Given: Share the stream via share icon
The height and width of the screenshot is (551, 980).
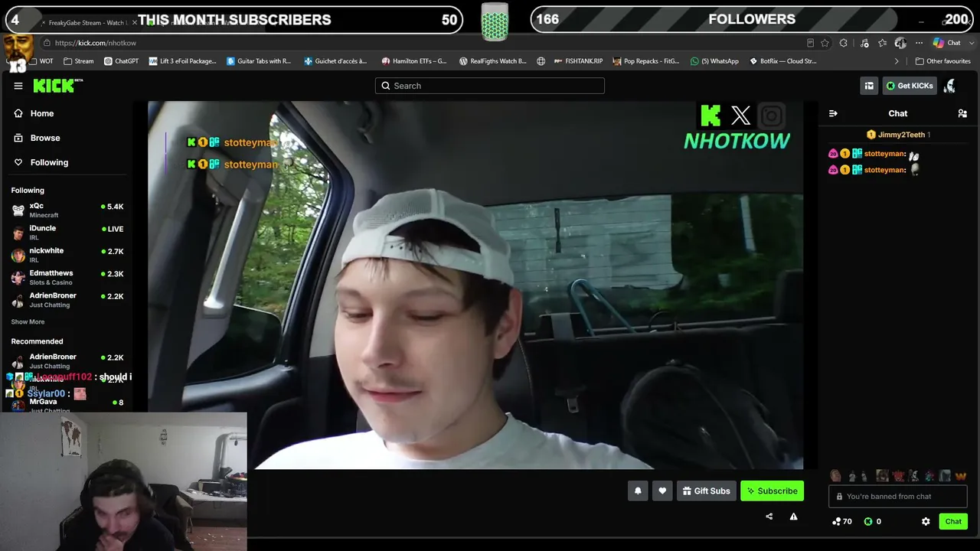Looking at the screenshot, I should tap(769, 517).
